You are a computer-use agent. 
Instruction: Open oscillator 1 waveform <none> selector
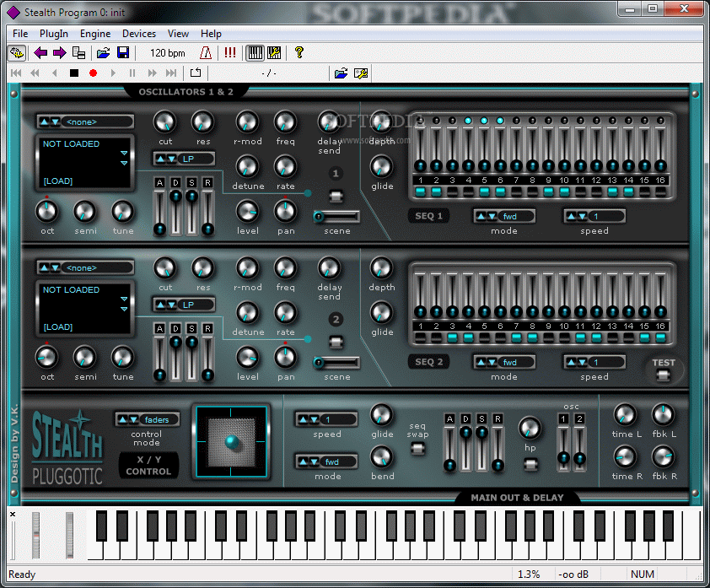coord(85,121)
